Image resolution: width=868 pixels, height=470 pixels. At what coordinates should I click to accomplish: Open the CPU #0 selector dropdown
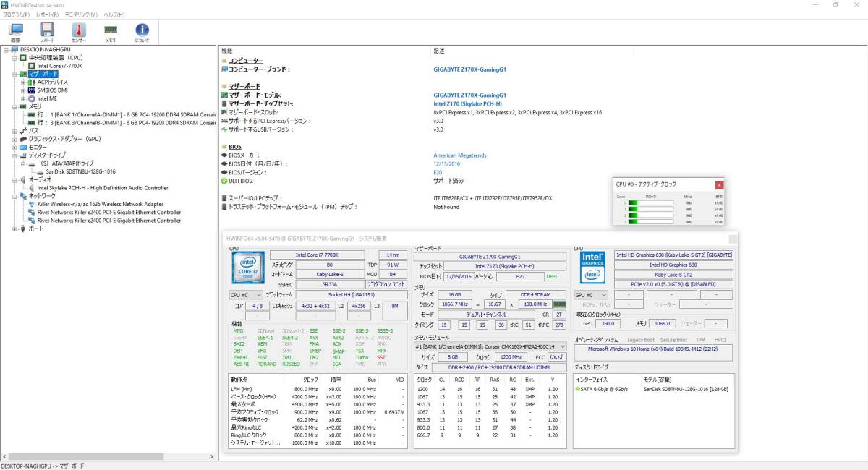coord(245,295)
